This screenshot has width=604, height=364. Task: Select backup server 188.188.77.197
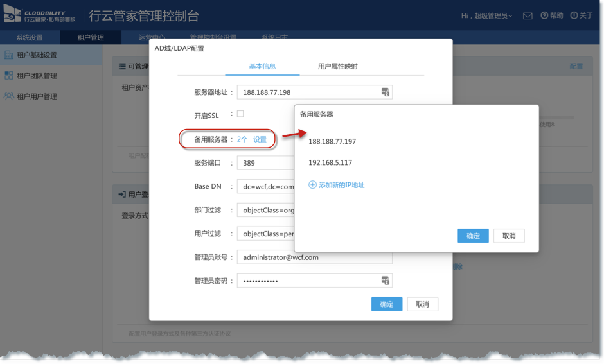332,141
